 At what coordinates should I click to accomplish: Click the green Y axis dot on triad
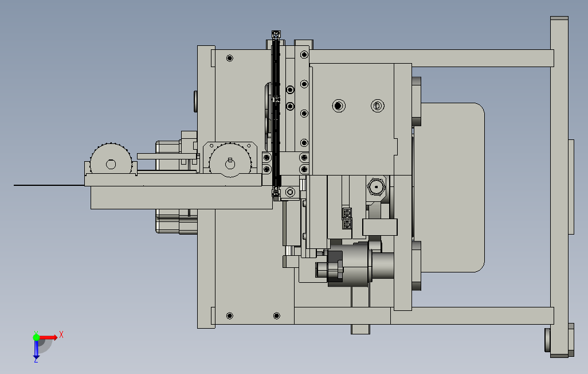click(x=36, y=337)
